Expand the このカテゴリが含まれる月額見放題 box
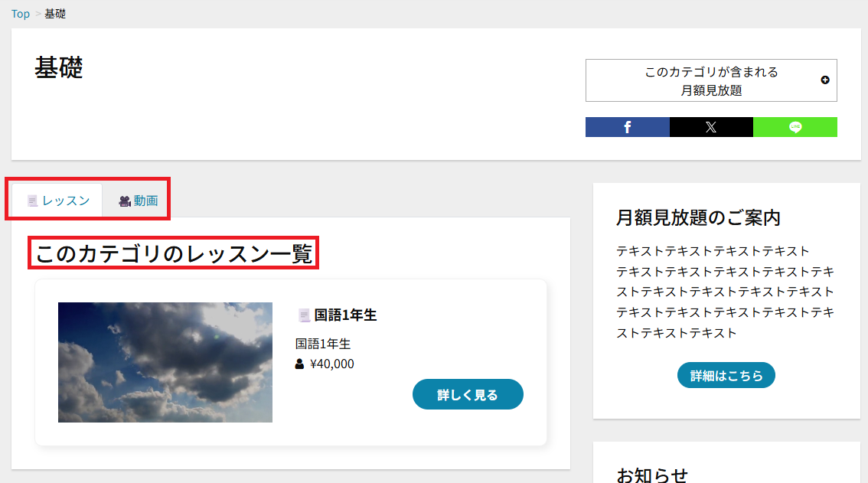The width and height of the screenshot is (868, 483). click(x=710, y=80)
